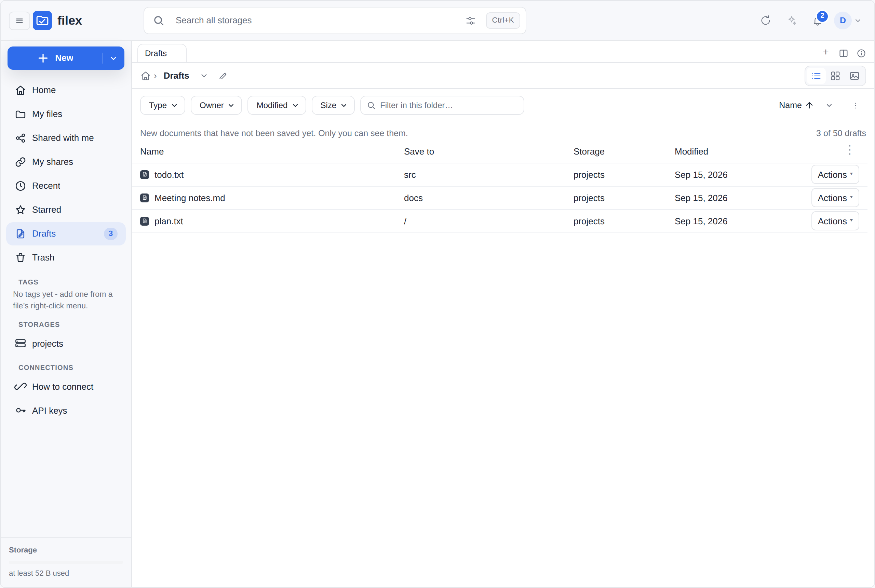Open Actions for plan.txt
This screenshot has width=875, height=588.
[835, 221]
